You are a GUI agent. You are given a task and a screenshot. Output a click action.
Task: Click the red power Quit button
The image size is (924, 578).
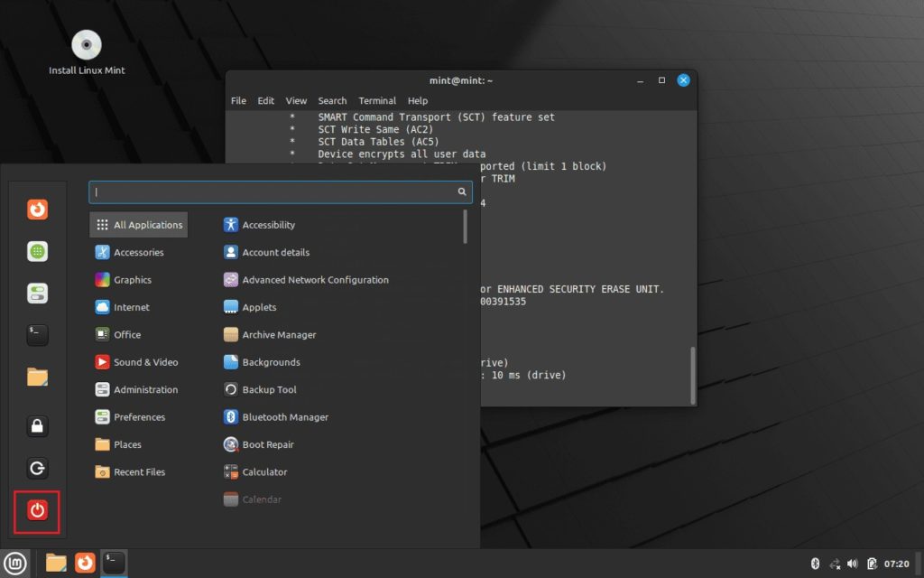[x=37, y=511]
